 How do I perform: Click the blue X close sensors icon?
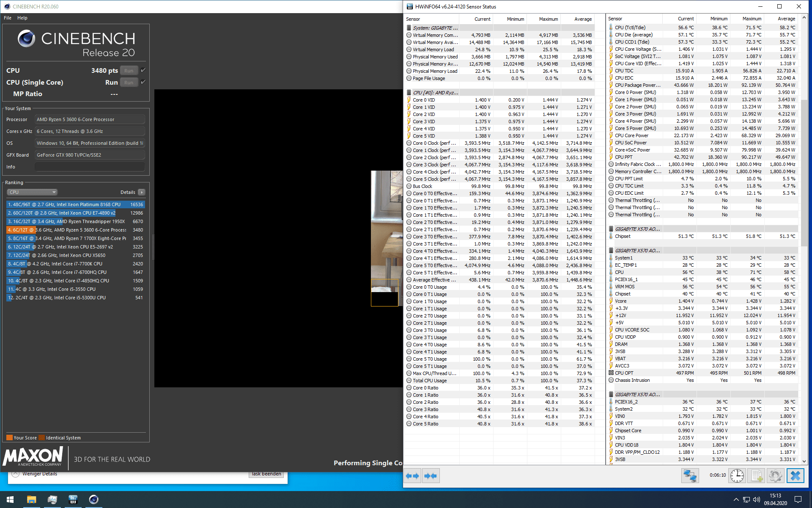point(795,476)
